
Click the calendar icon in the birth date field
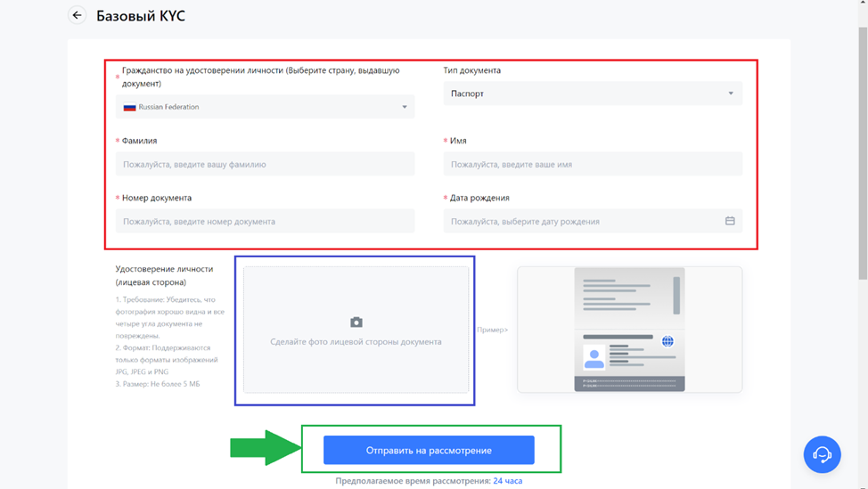click(730, 221)
